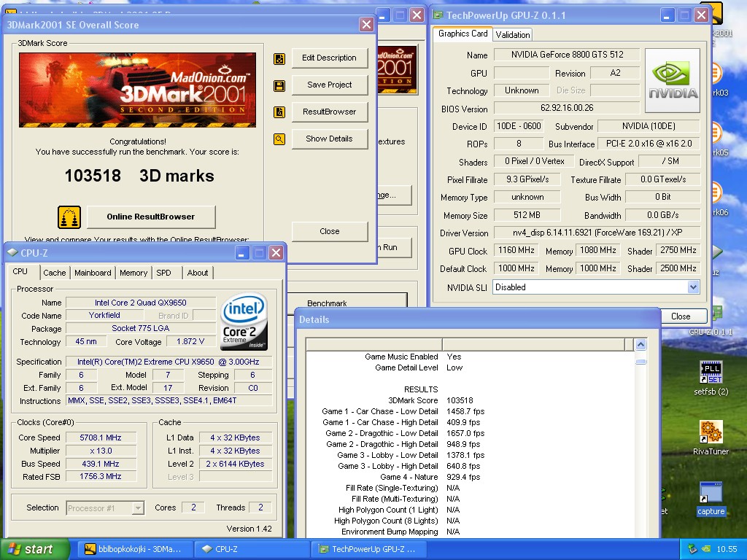
Task: Click the Core Voltage value 1.872 V
Action: 190,341
